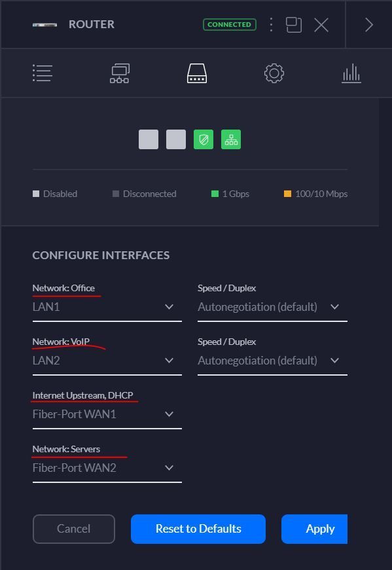Open the gear configuration tab
The height and width of the screenshot is (570, 392).
pos(274,73)
